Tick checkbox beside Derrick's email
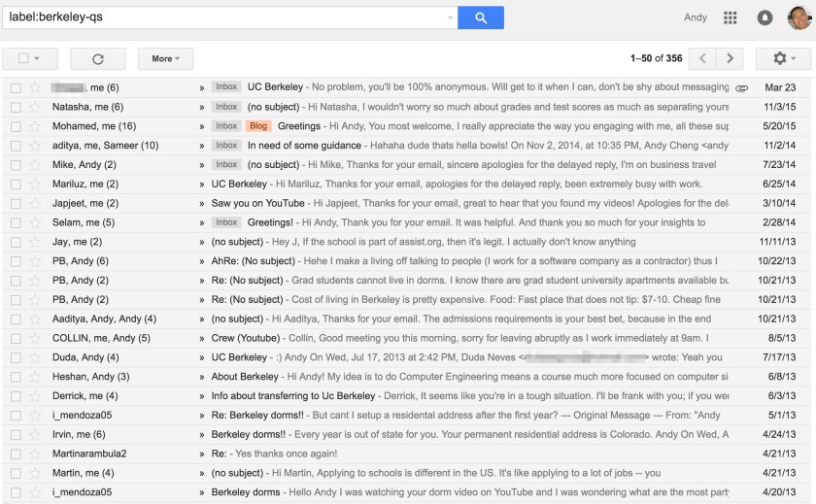 click(x=16, y=395)
